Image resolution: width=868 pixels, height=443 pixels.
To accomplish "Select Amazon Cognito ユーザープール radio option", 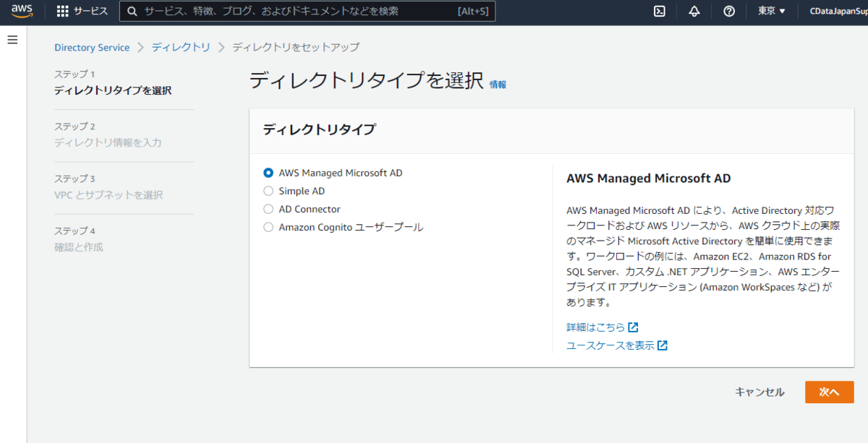I will pos(268,227).
